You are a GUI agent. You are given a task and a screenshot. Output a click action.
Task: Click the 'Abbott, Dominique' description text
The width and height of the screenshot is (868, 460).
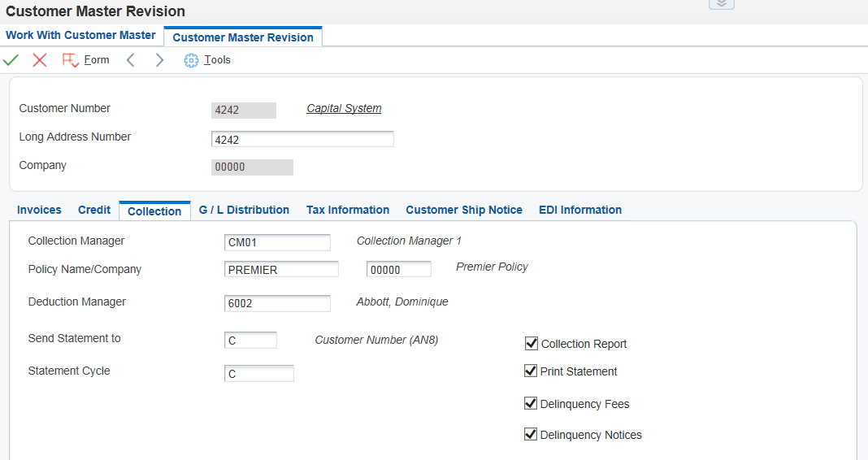401,302
